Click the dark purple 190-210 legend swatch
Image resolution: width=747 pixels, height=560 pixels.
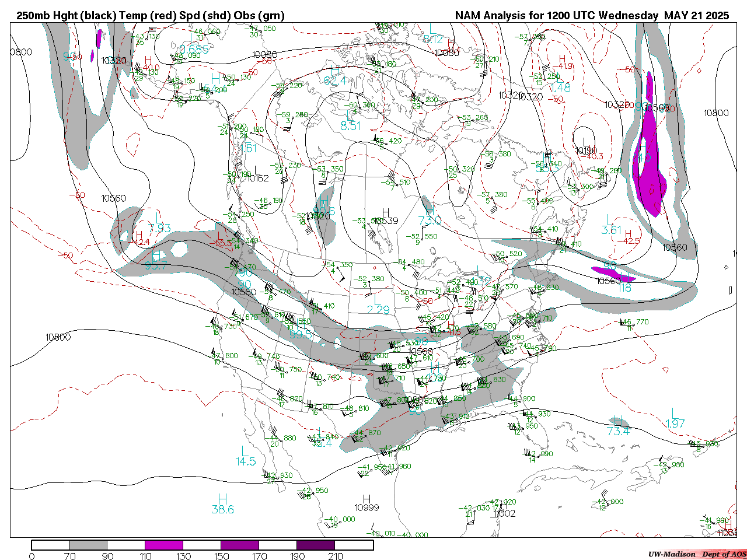(316, 545)
